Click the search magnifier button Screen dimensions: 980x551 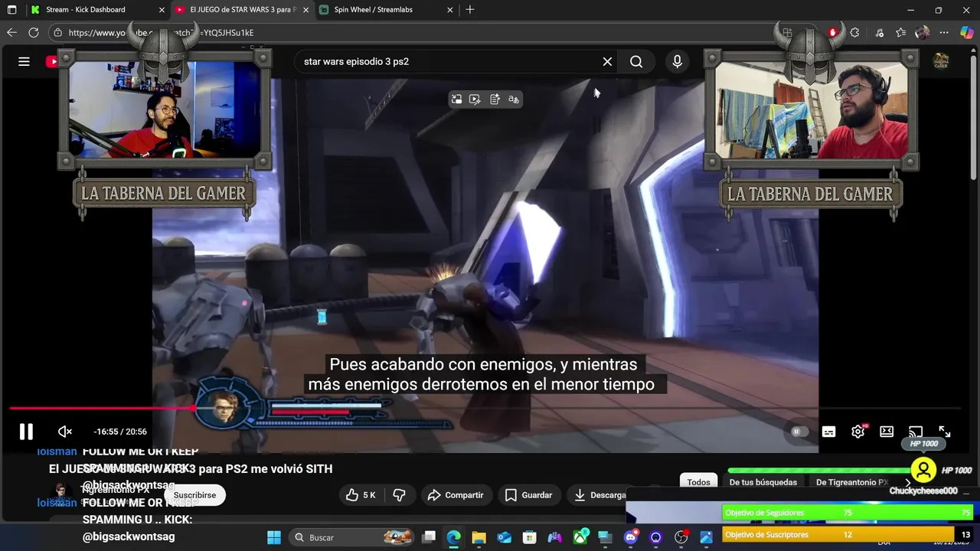click(636, 61)
